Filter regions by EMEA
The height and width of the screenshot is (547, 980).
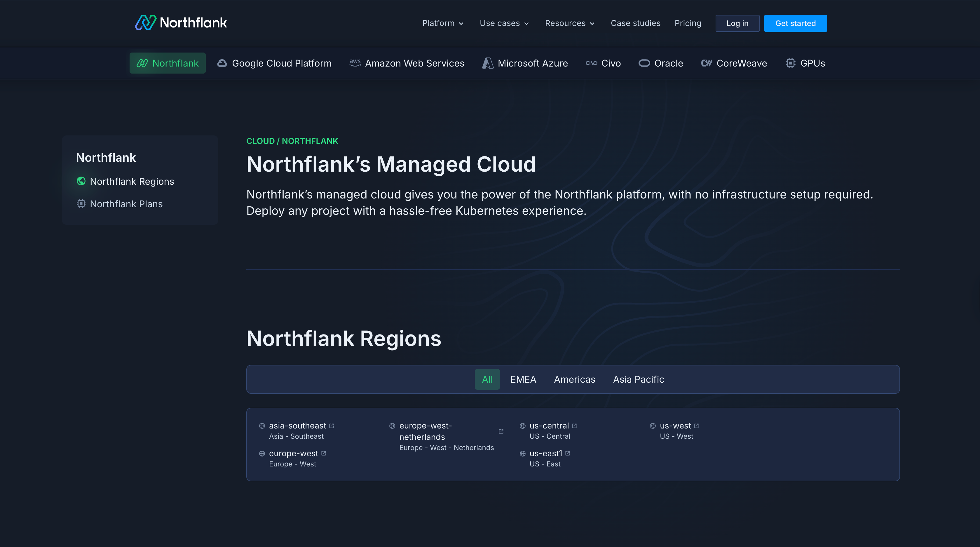click(x=523, y=379)
